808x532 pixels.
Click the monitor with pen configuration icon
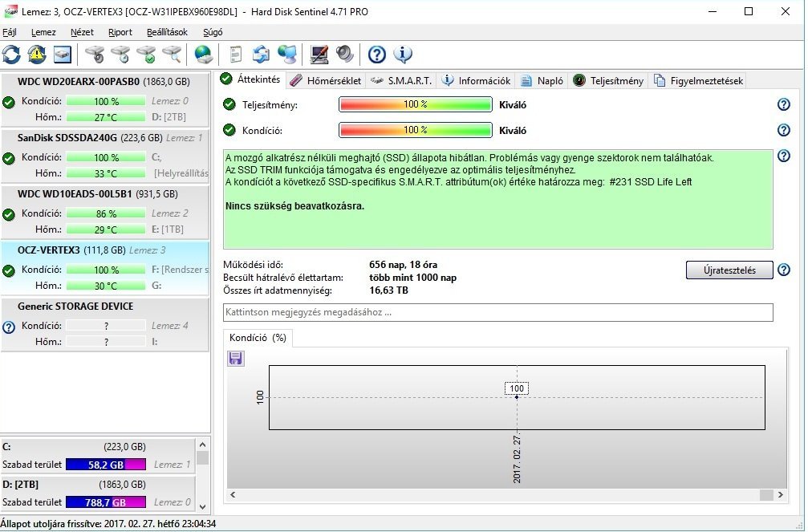point(319,54)
